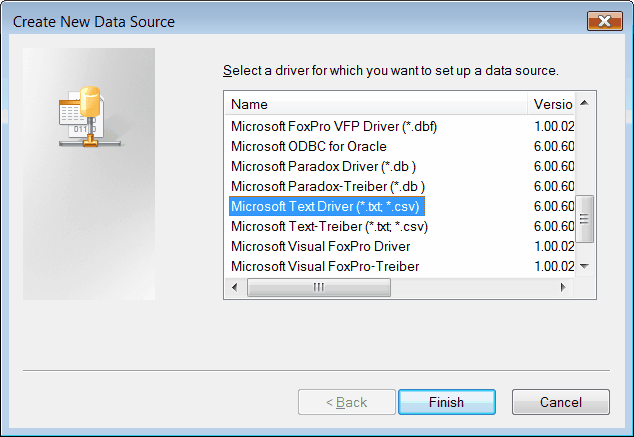Select Microsoft Visual FoxPro Driver
Screen dimensions: 634x437
321,246
